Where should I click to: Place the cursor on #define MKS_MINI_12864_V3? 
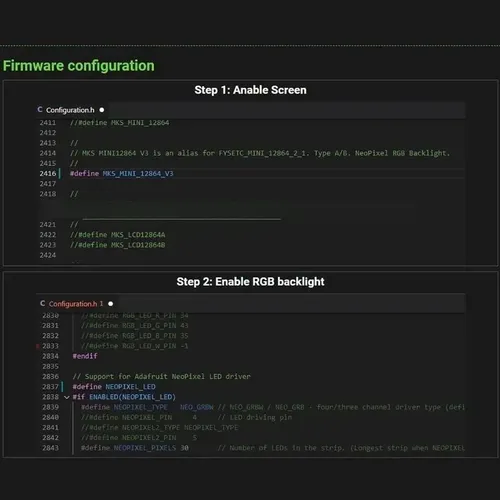click(122, 174)
